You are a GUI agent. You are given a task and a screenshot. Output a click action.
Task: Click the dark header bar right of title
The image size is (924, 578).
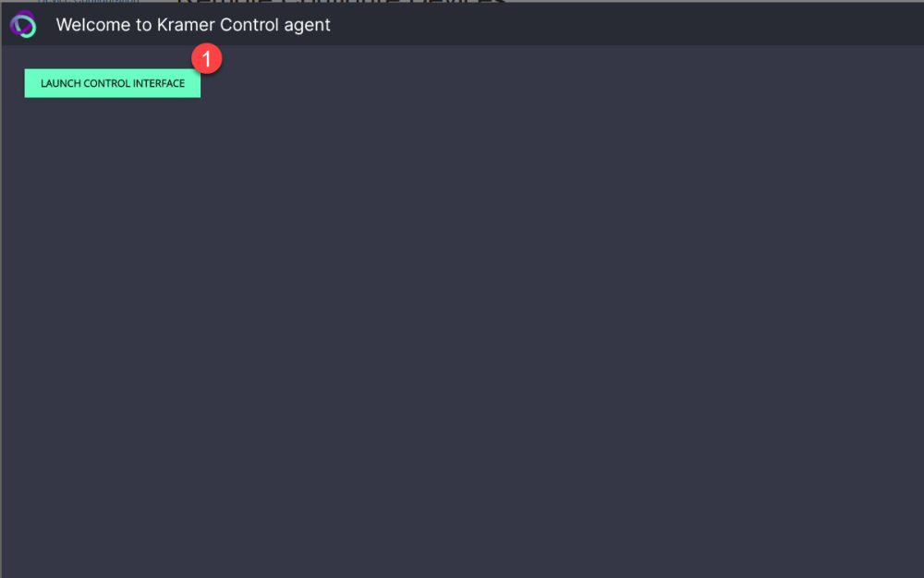coord(625,24)
